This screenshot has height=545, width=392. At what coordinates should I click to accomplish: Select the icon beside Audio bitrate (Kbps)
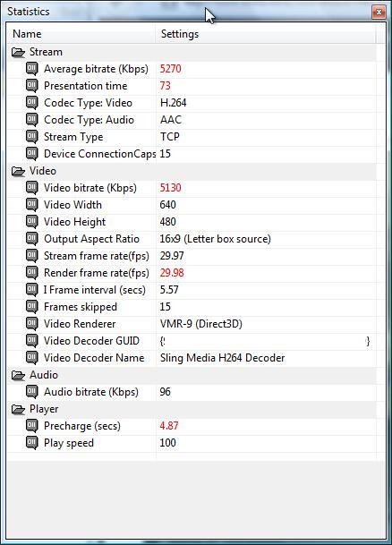click(32, 392)
